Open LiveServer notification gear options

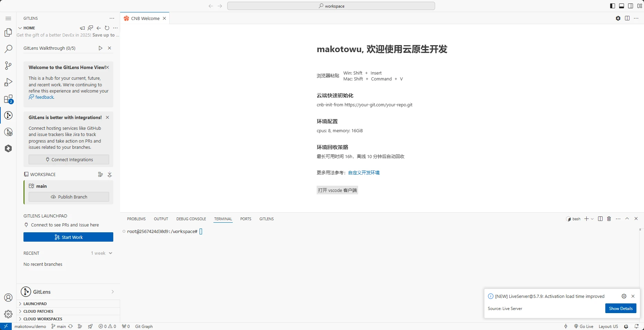(624, 296)
